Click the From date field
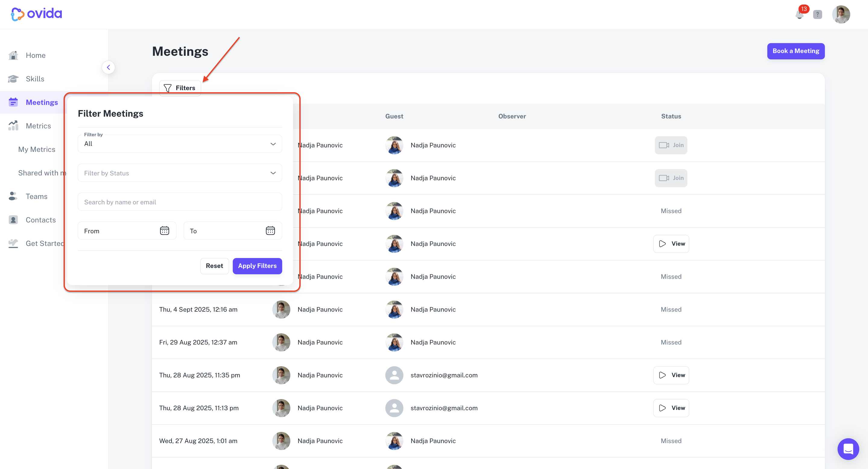This screenshot has height=469, width=868. pyautogui.click(x=127, y=231)
